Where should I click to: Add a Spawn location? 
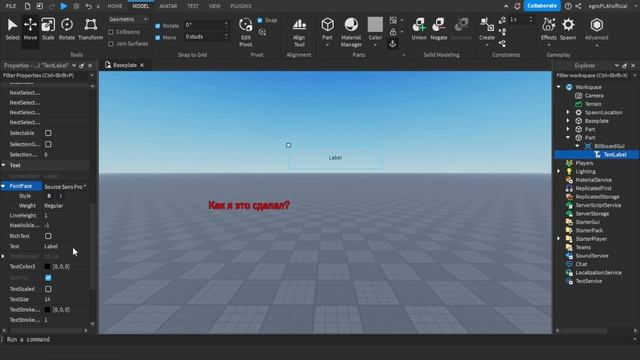point(568,29)
